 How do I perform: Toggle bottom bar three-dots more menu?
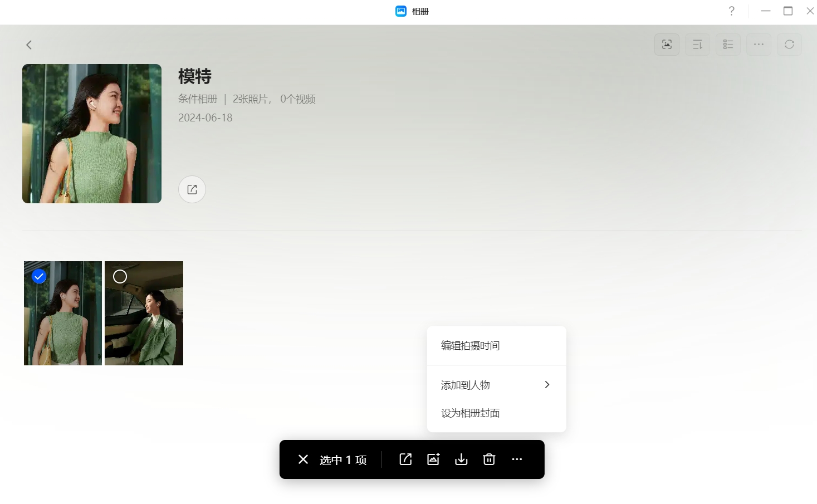click(517, 459)
